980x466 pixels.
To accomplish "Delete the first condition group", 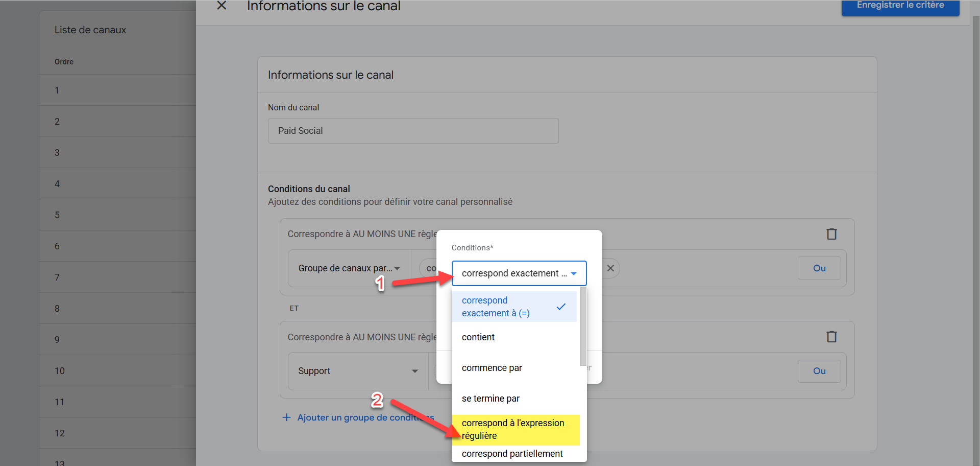I will click(831, 234).
